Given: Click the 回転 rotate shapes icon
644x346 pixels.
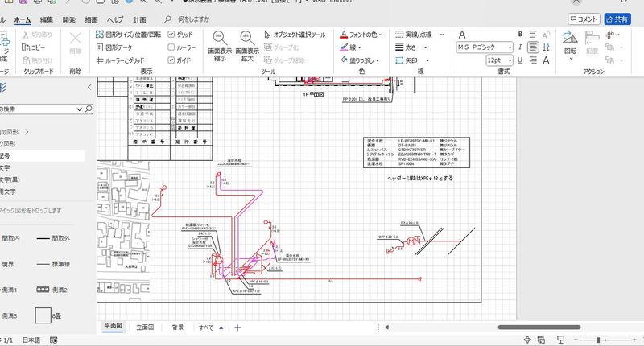Looking at the screenshot, I should point(570,37).
